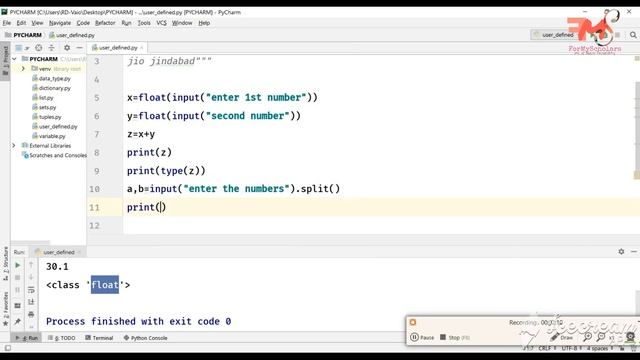Hide the Run tool window
This screenshot has height=360, width=640.
[633, 251]
